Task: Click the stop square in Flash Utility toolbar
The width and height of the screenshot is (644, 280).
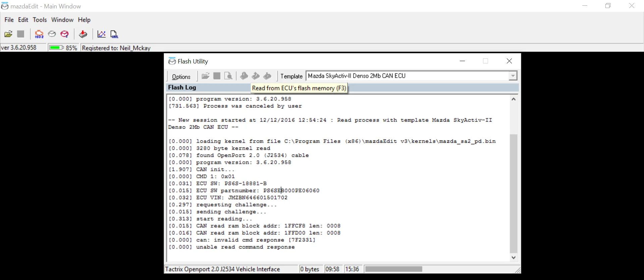Action: pyautogui.click(x=217, y=76)
